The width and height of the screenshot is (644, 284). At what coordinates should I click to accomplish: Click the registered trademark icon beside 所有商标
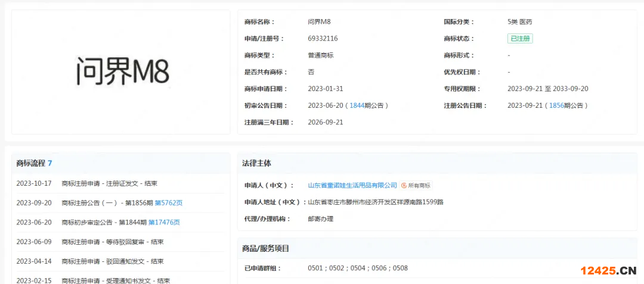pos(404,186)
